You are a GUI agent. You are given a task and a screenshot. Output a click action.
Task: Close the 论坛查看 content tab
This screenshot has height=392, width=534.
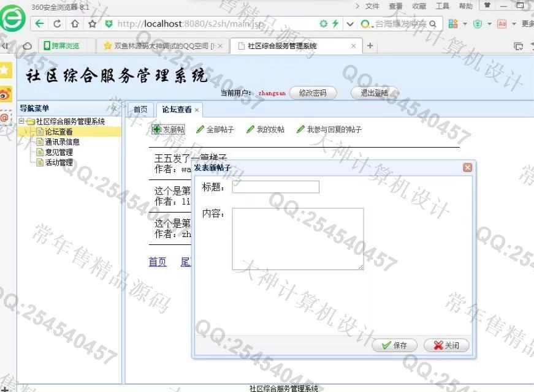tap(197, 110)
